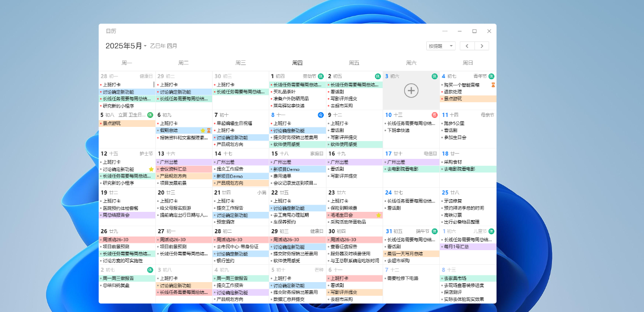Open the 去电影院看电影 event on May 17

coord(411,169)
